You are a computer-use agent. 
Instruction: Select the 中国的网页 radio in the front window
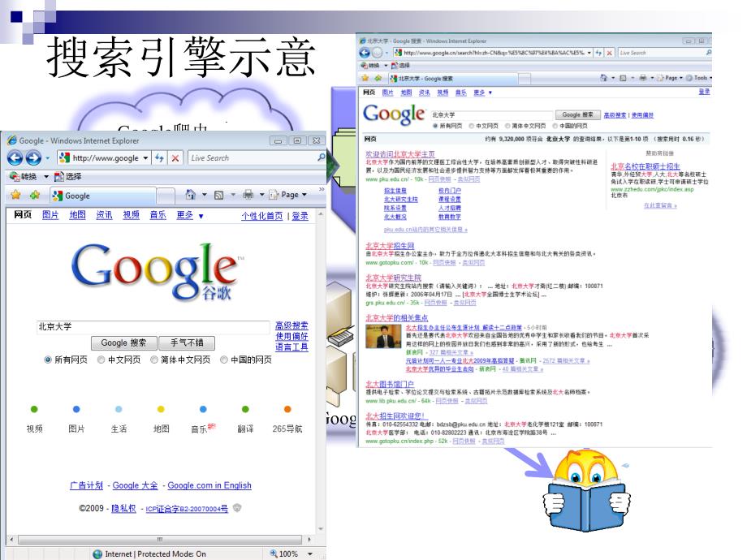(x=224, y=360)
